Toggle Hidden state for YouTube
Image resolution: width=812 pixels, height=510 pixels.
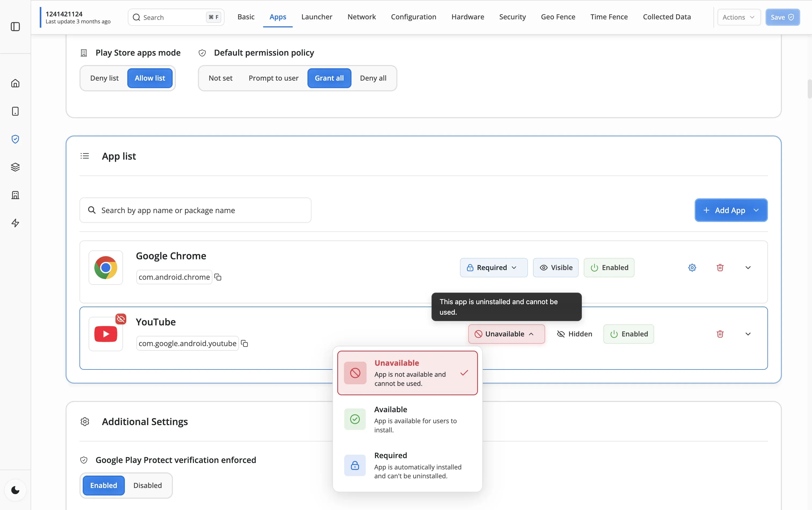coord(574,334)
